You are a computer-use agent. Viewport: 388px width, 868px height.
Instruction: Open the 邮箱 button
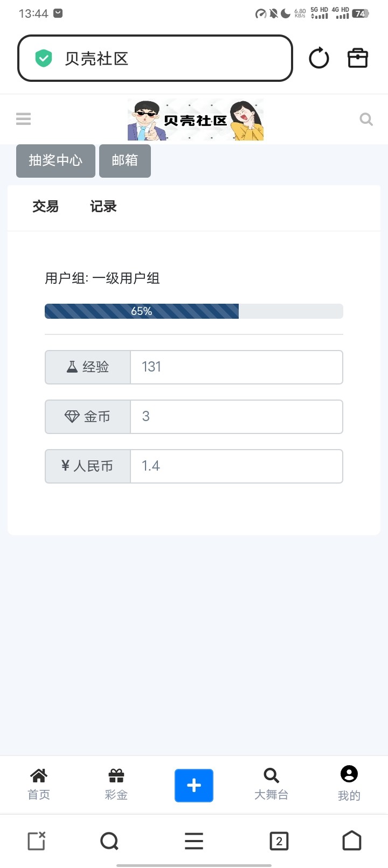pyautogui.click(x=125, y=160)
